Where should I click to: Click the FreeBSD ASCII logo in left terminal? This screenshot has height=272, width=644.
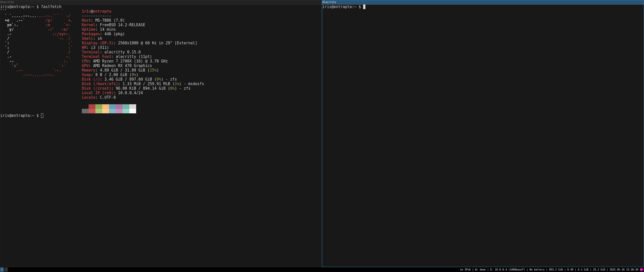[36, 43]
